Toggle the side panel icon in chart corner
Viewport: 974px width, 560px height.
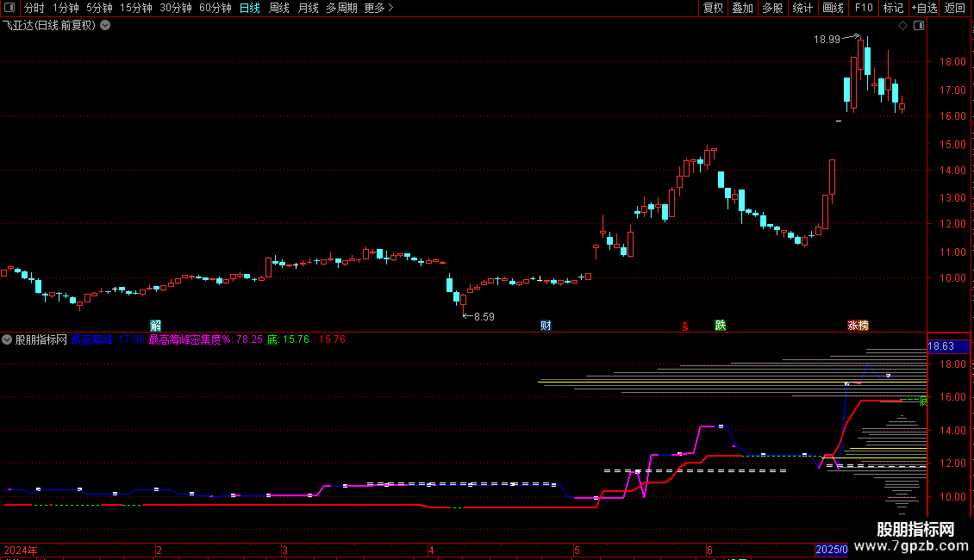pos(919,26)
